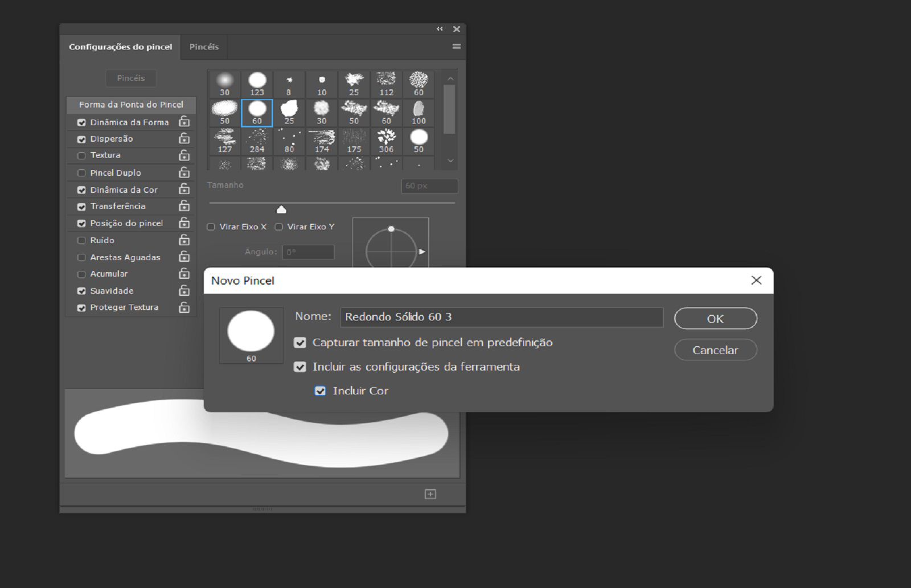Toggle the Posição do pincel checkbox
911x588 pixels.
(81, 224)
